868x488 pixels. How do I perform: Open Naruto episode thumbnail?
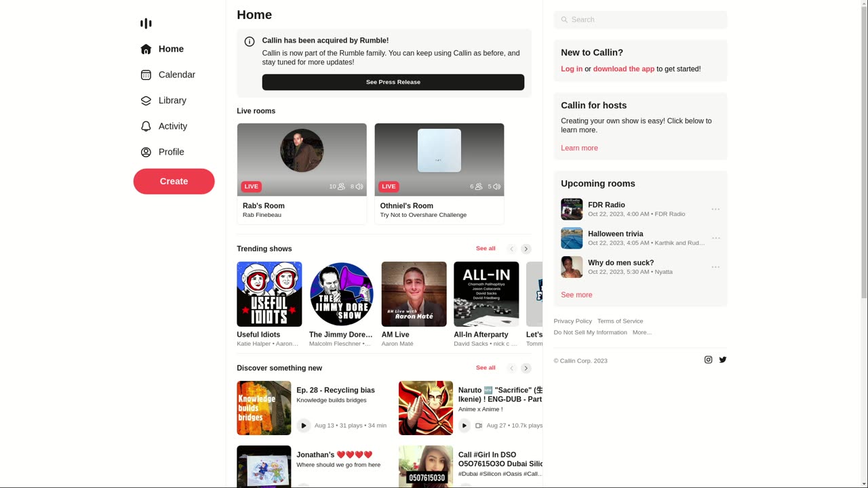point(426,408)
